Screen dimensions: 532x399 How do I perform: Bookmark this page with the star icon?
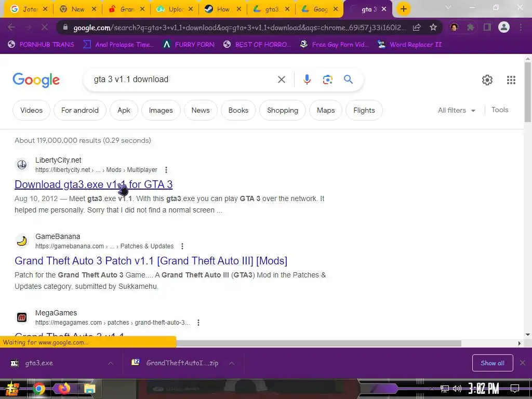[x=433, y=27]
